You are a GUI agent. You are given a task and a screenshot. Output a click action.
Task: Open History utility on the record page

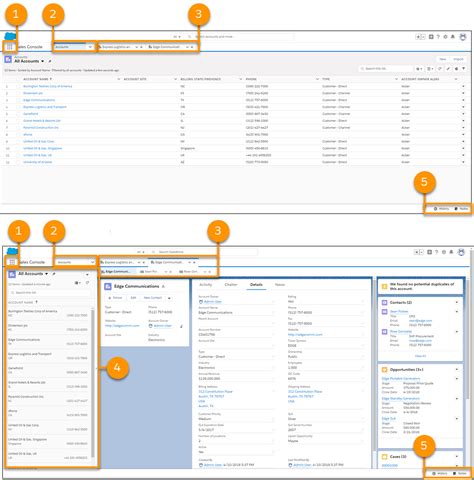[x=440, y=474]
